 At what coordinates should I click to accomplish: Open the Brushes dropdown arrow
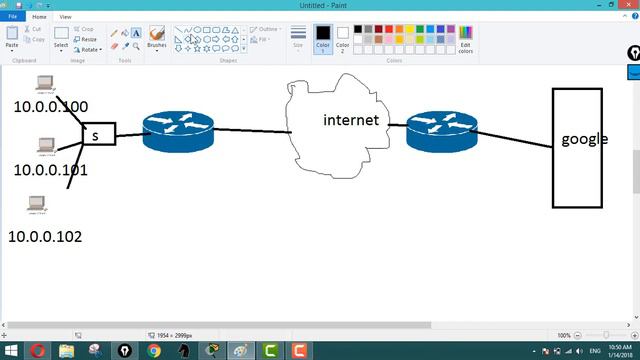[157, 51]
